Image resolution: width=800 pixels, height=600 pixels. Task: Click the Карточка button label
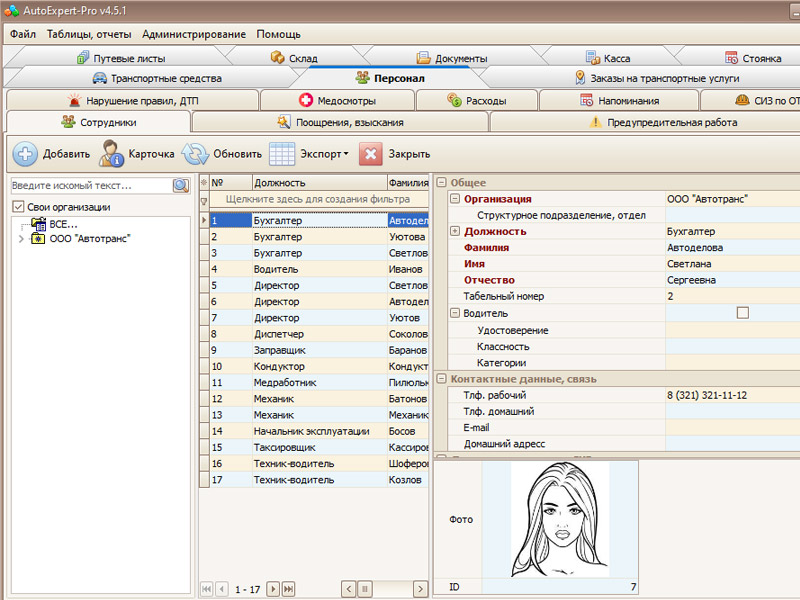coord(151,154)
